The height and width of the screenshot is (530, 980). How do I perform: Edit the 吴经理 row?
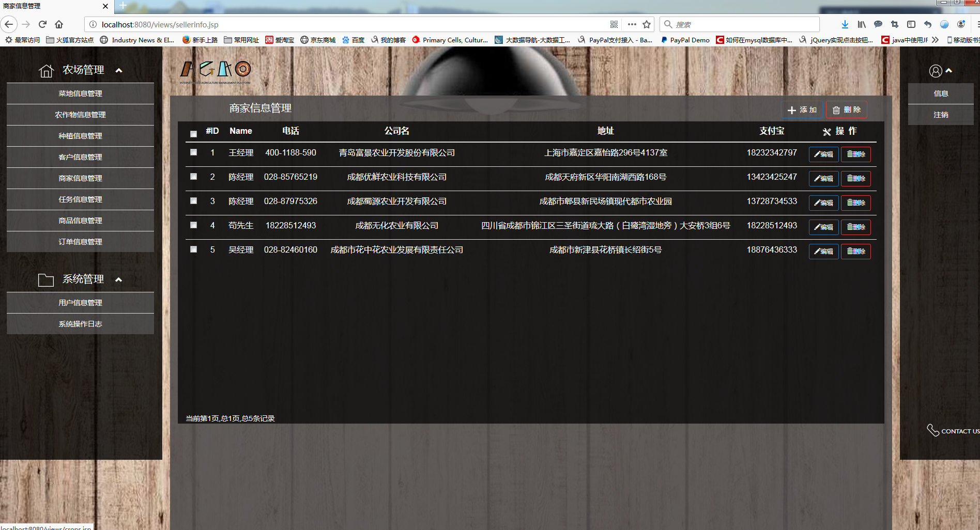[824, 252]
